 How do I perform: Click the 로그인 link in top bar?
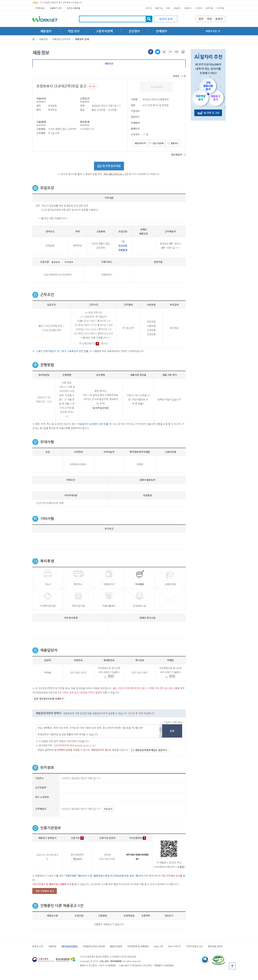[x=149, y=8]
